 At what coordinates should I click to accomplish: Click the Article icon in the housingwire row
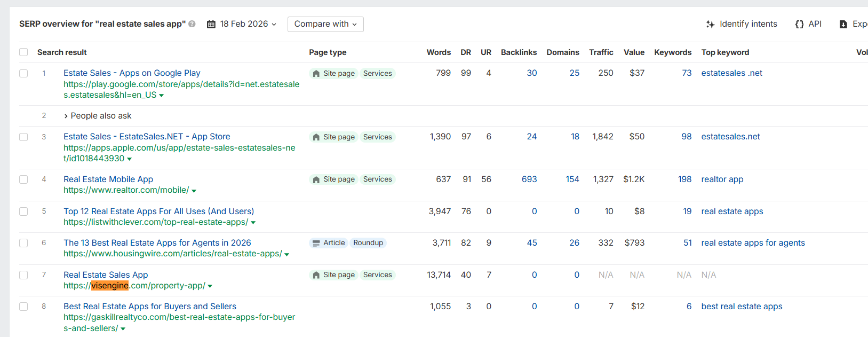click(316, 243)
